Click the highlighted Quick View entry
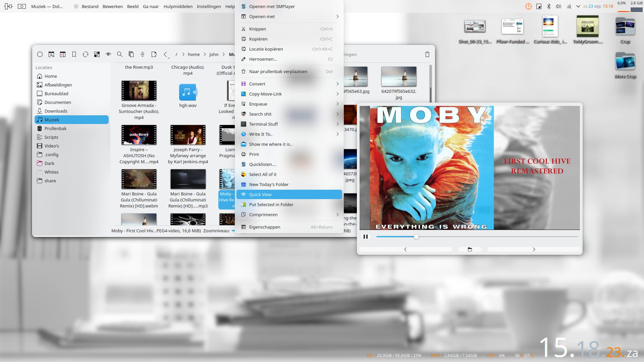The image size is (644, 362). tap(289, 194)
